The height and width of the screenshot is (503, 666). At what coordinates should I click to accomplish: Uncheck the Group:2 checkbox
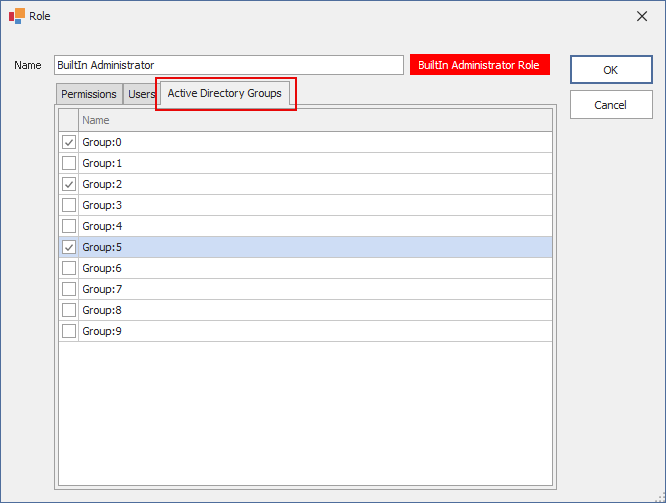click(x=69, y=184)
